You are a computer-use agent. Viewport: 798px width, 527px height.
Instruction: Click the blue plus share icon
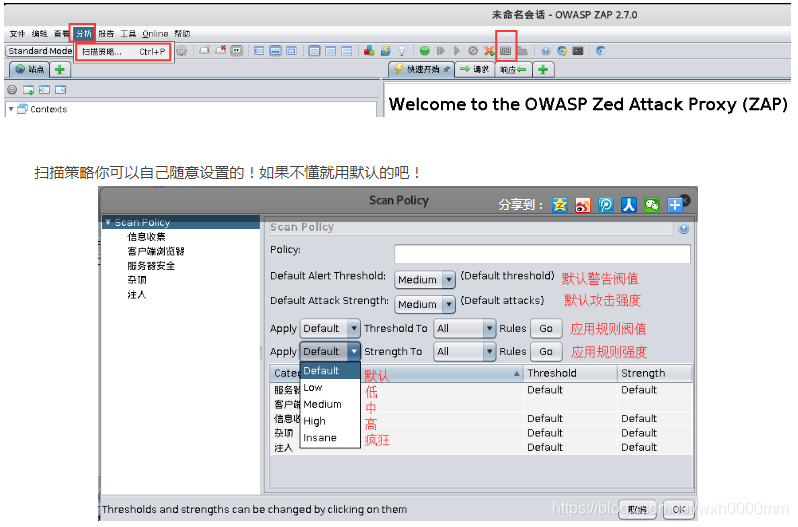(675, 205)
